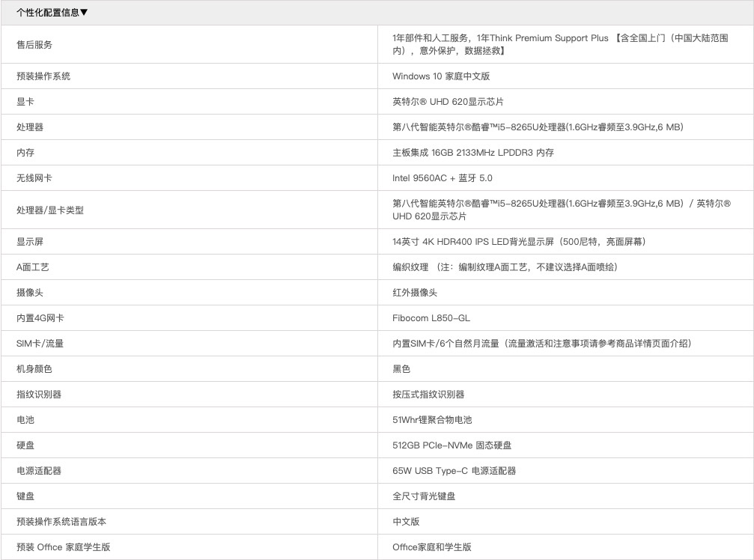Click the "硬盘" row label
This screenshot has height=560, width=754.
point(25,445)
